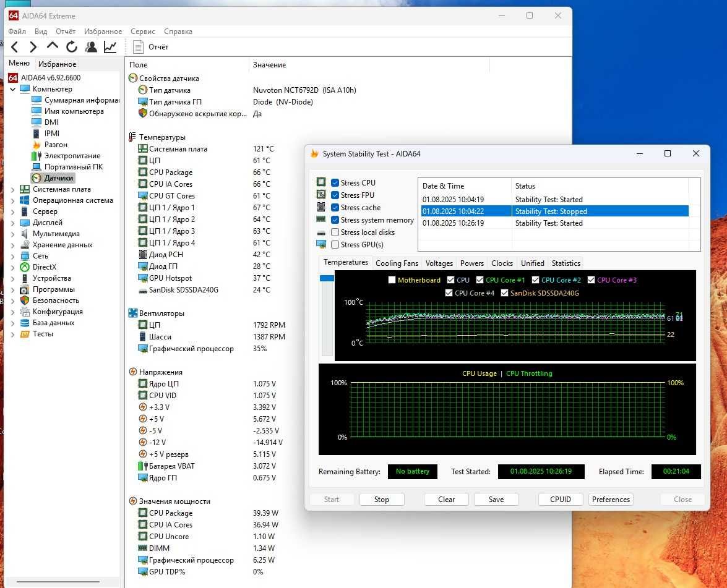Collapse the Компьютер tree node
This screenshot has height=588, width=727.
[x=12, y=89]
